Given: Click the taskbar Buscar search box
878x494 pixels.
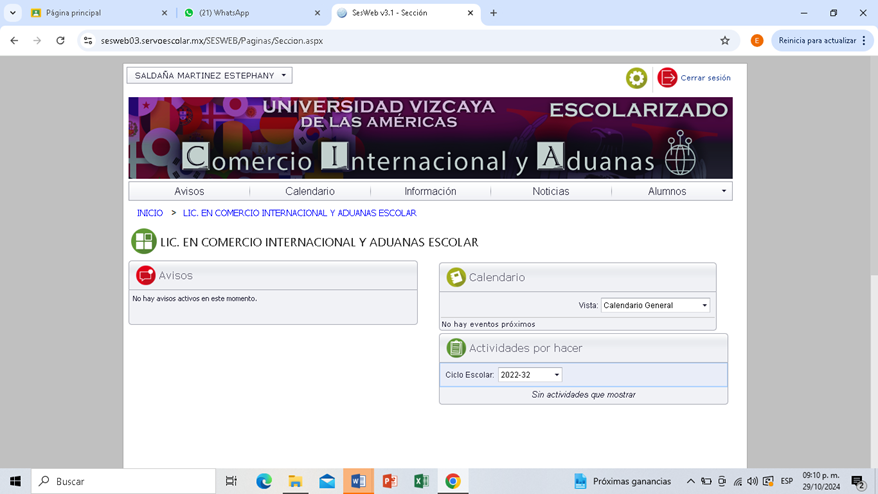Looking at the screenshot, I should [123, 481].
